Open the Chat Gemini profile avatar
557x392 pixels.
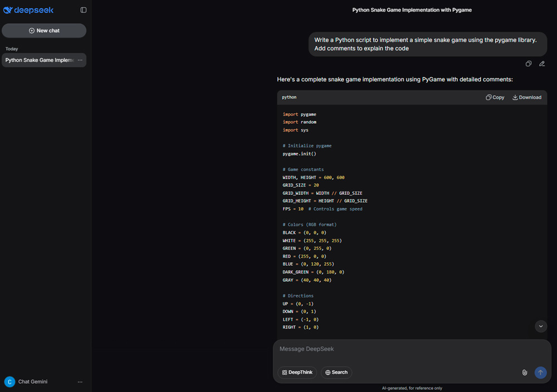coord(9,381)
